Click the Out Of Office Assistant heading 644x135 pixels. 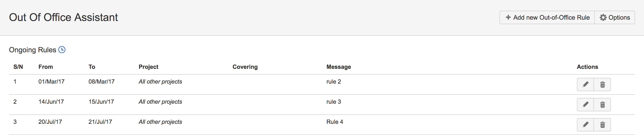(63, 17)
